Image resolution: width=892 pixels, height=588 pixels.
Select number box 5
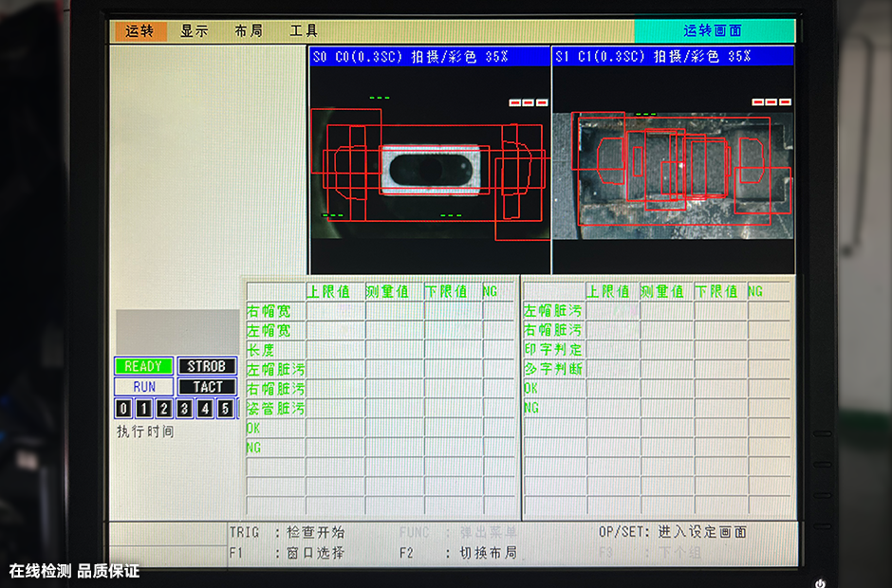click(225, 409)
